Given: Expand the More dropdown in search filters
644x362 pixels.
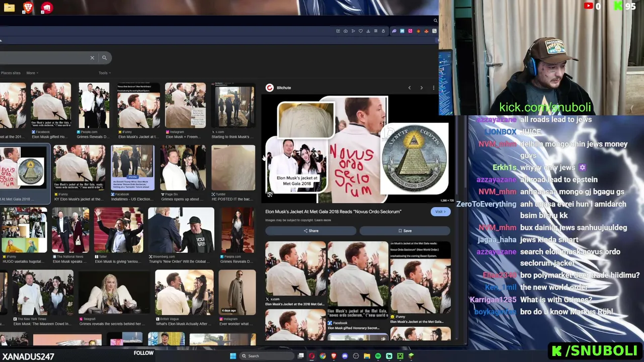Looking at the screenshot, I should [32, 73].
